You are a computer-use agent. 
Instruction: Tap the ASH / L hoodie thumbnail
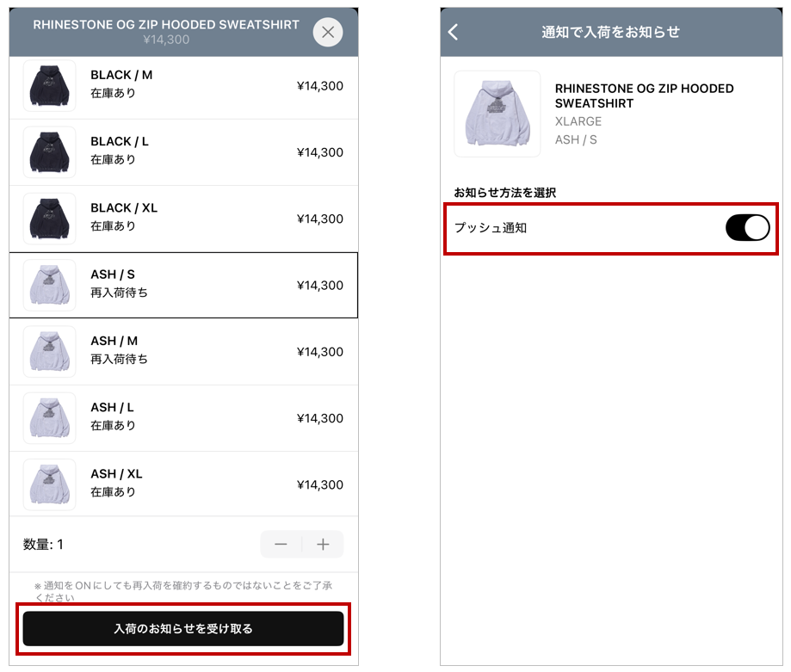coord(49,418)
